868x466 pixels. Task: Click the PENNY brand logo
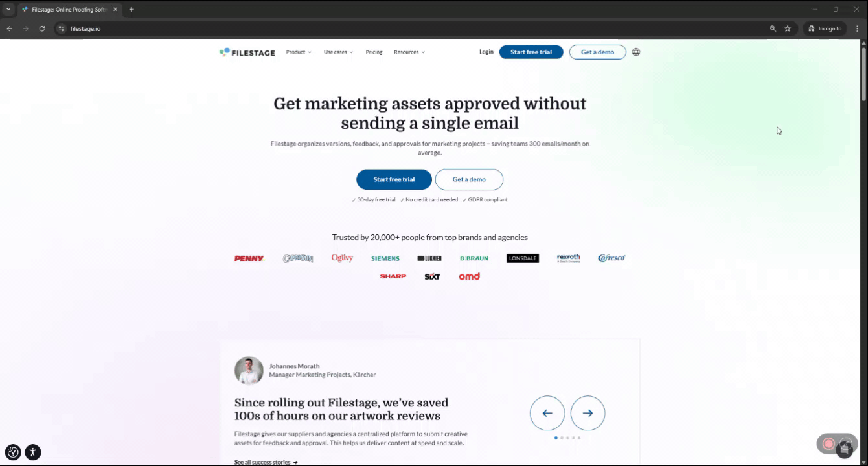(249, 258)
